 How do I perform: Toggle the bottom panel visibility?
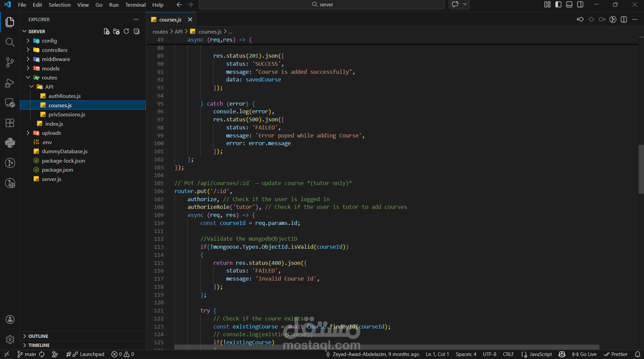(569, 4)
